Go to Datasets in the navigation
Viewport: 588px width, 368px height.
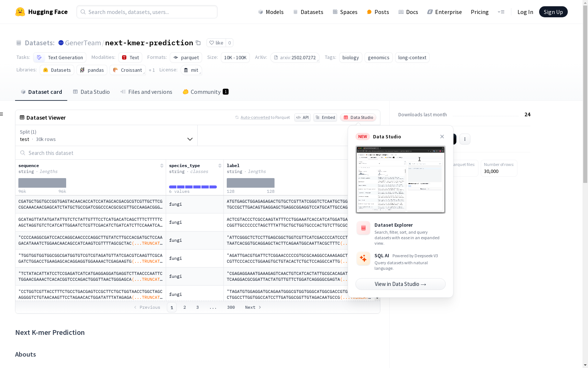pyautogui.click(x=308, y=12)
